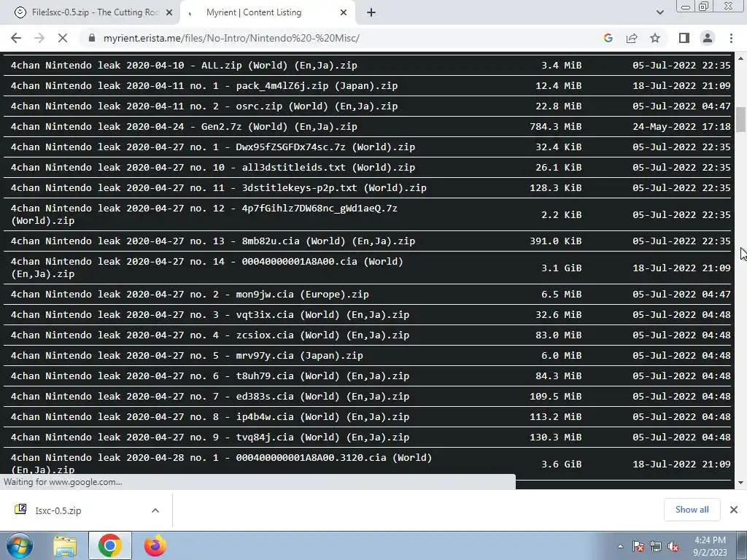Bookmark this page with the star
Image resolution: width=747 pixels, height=560 pixels.
click(655, 38)
